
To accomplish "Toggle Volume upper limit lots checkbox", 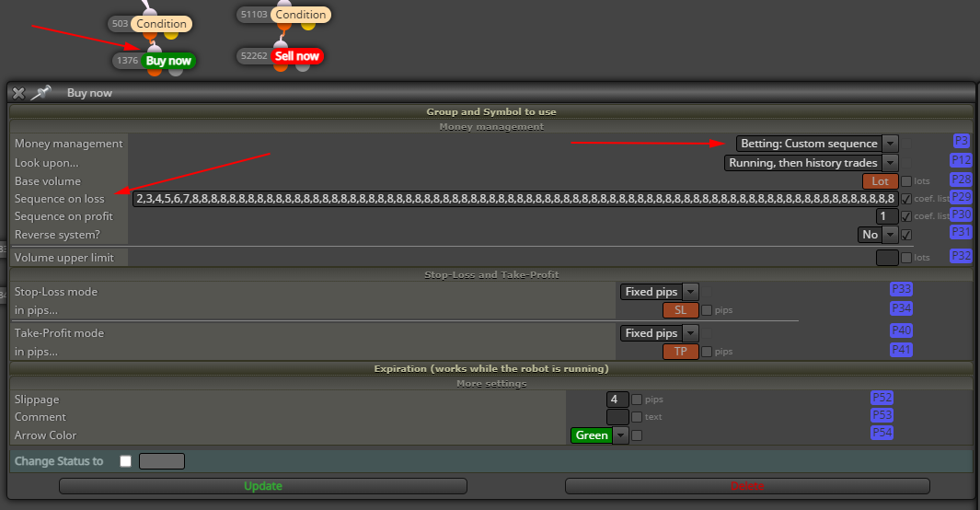I will pos(906,258).
